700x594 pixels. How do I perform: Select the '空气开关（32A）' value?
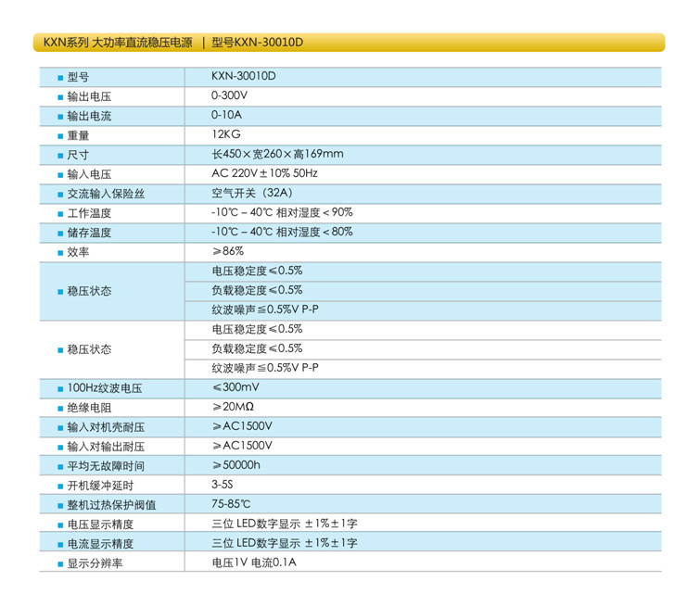[254, 193]
